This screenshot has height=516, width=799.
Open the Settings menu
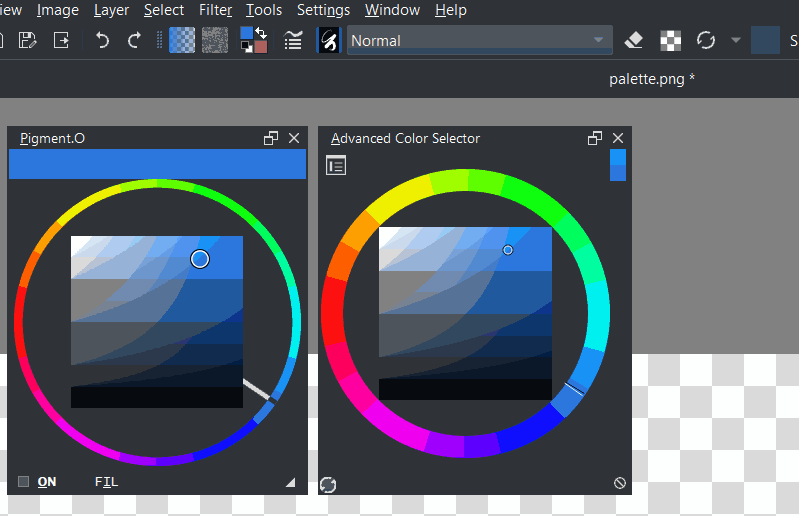click(324, 10)
